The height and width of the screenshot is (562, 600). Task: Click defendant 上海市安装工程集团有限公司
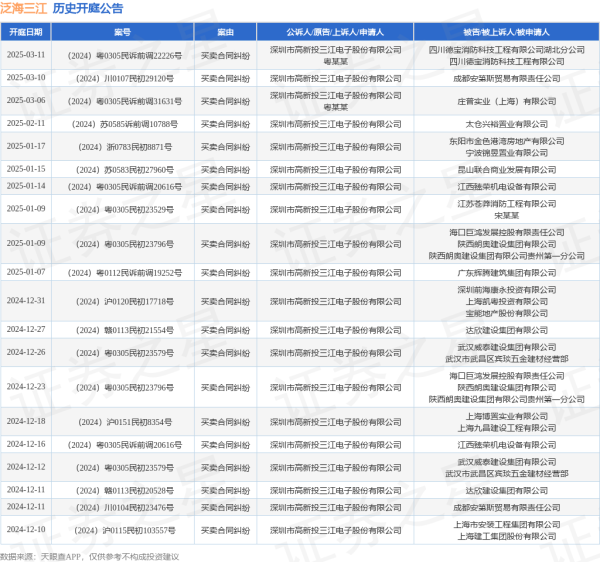point(506,525)
